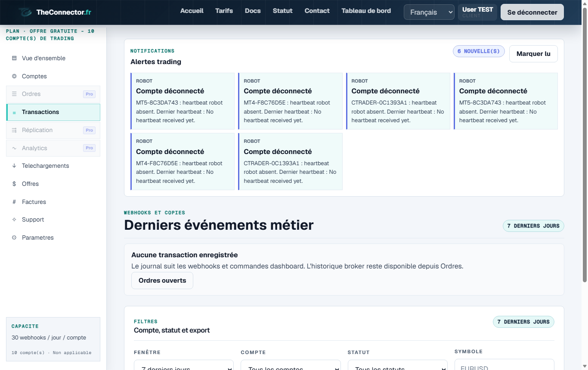Click the Telechargements download arrow icon
This screenshot has height=370, width=588.
pyautogui.click(x=14, y=166)
